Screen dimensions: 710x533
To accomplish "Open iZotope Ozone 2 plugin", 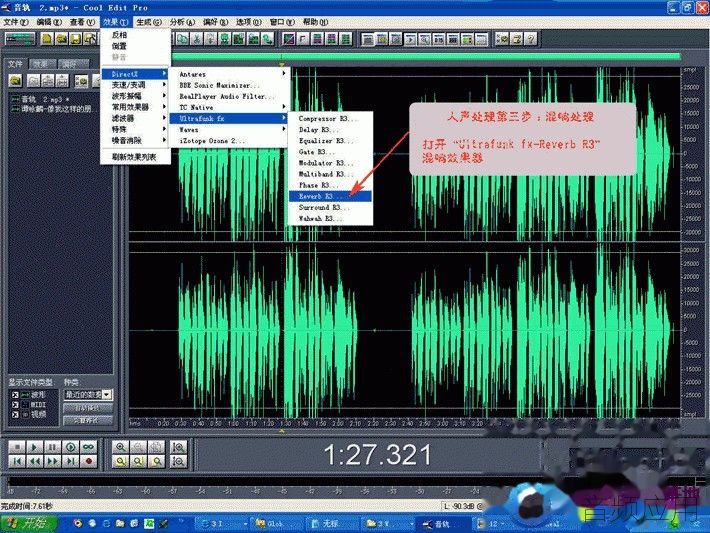I will [x=228, y=141].
